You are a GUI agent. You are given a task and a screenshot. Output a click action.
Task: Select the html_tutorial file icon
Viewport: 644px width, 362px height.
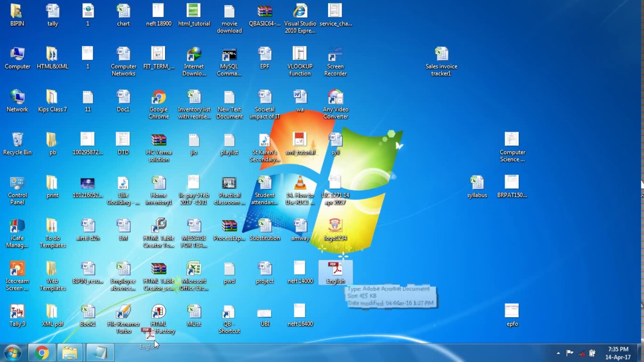(194, 11)
